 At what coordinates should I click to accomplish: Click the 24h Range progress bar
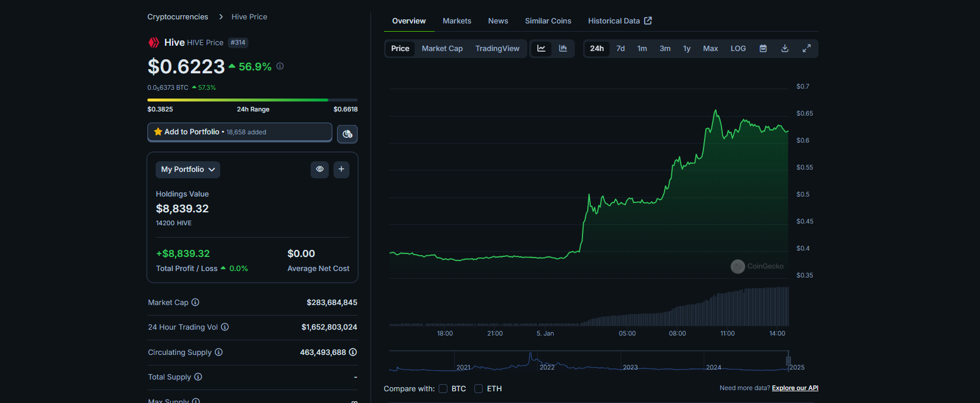tap(252, 100)
